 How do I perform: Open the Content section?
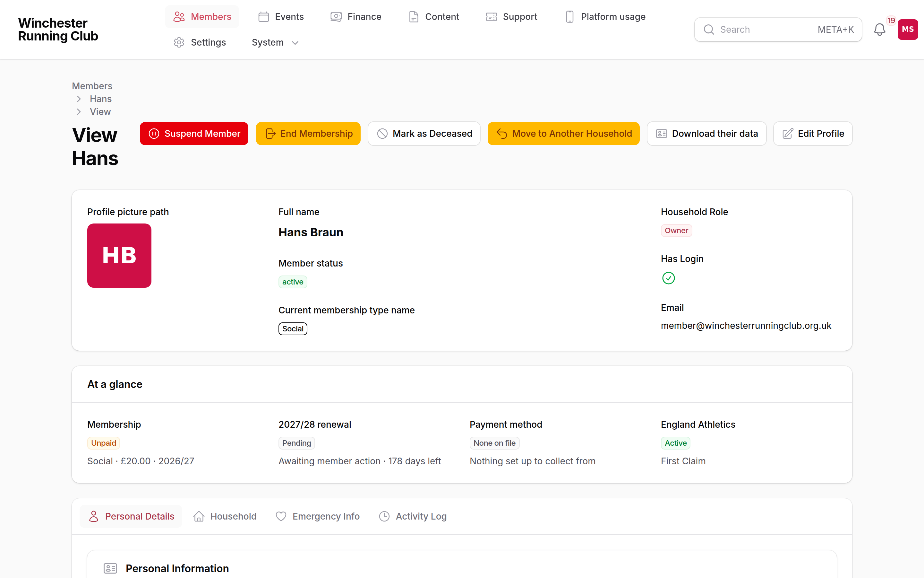click(x=433, y=17)
